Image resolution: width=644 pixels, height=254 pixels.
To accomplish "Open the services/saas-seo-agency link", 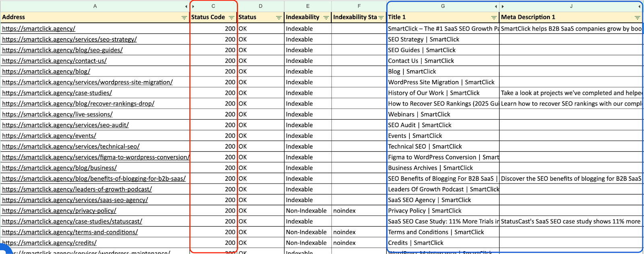I will pyautogui.click(x=75, y=200).
